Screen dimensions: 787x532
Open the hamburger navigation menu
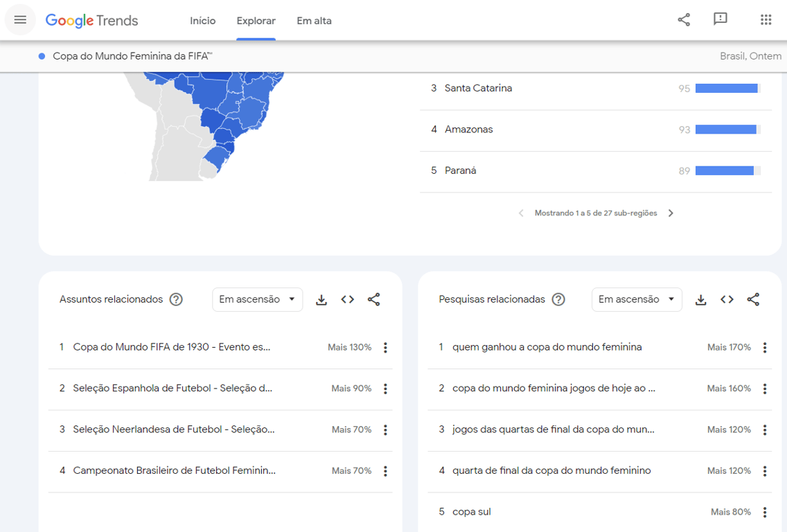[19, 19]
